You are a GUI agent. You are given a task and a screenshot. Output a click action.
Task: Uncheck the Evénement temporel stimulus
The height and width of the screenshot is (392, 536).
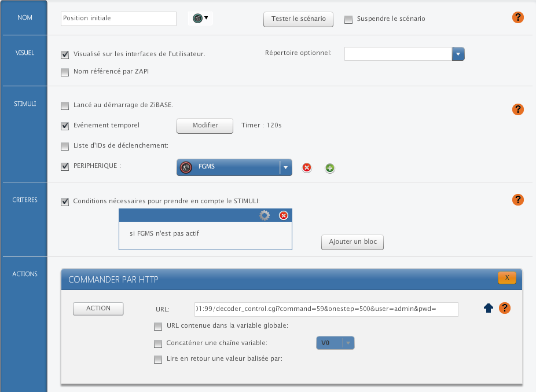[x=65, y=126]
